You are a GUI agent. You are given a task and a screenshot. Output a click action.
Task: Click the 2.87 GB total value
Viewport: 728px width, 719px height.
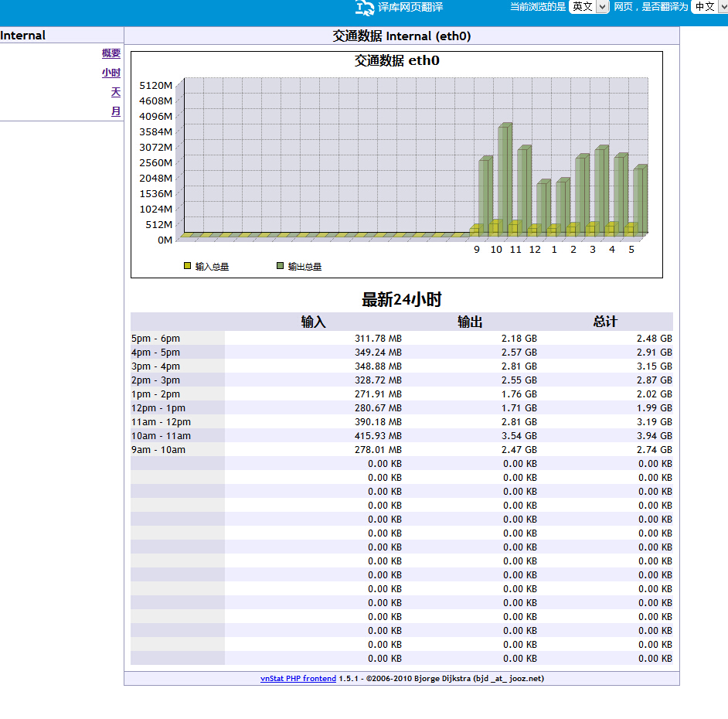pos(654,380)
